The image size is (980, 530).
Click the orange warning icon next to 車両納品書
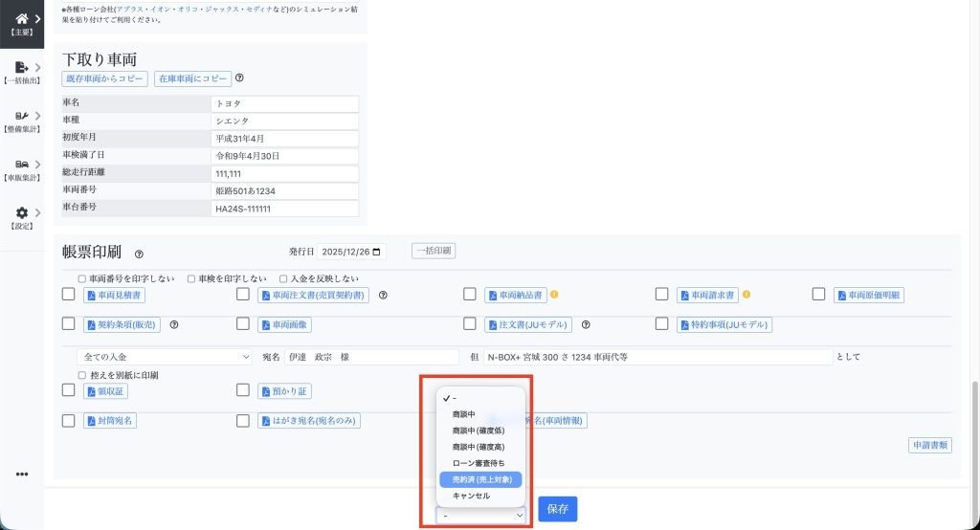[x=553, y=295]
